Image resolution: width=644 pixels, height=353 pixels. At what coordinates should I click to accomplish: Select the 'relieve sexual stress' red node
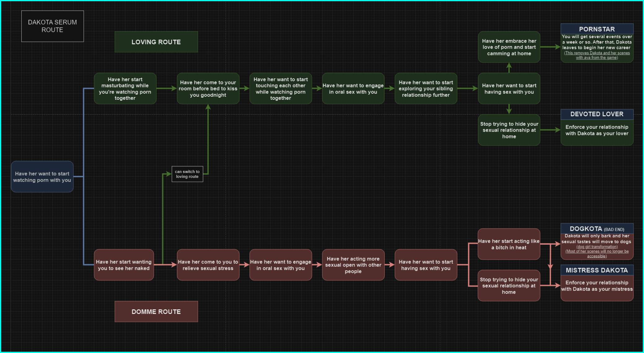point(208,265)
